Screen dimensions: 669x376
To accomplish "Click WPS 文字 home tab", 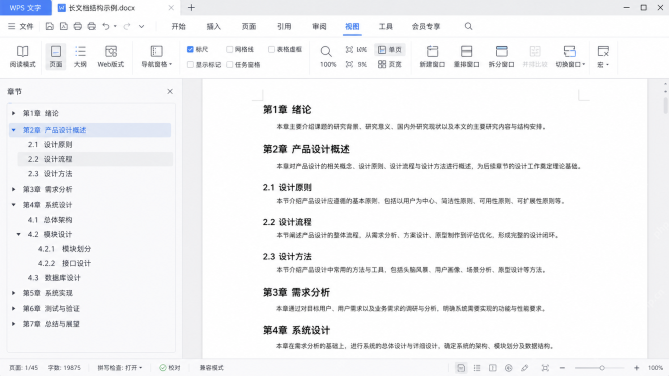I will [x=26, y=8].
